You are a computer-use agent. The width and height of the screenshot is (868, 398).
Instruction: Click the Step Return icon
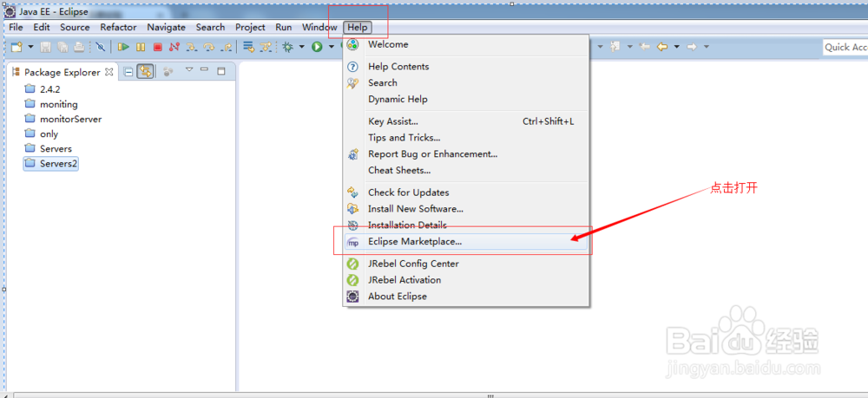[226, 47]
